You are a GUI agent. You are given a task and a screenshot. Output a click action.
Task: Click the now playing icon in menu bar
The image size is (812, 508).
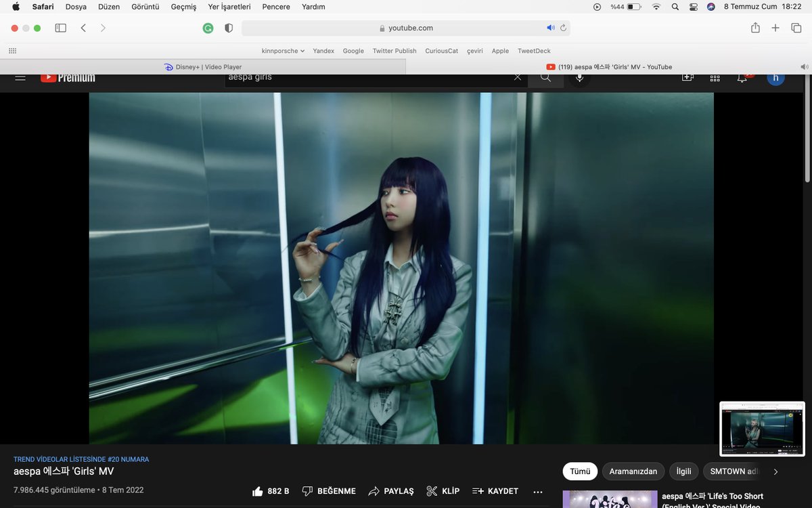pyautogui.click(x=597, y=7)
